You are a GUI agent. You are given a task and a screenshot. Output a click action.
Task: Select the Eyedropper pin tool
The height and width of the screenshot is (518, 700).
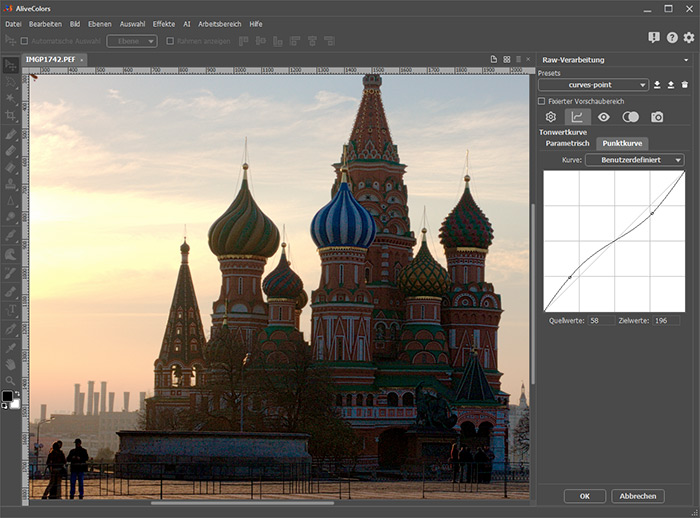pos(10,347)
